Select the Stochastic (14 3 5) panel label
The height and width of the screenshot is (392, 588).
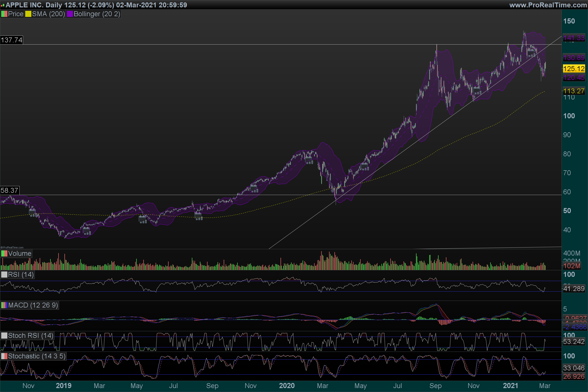coord(37,356)
